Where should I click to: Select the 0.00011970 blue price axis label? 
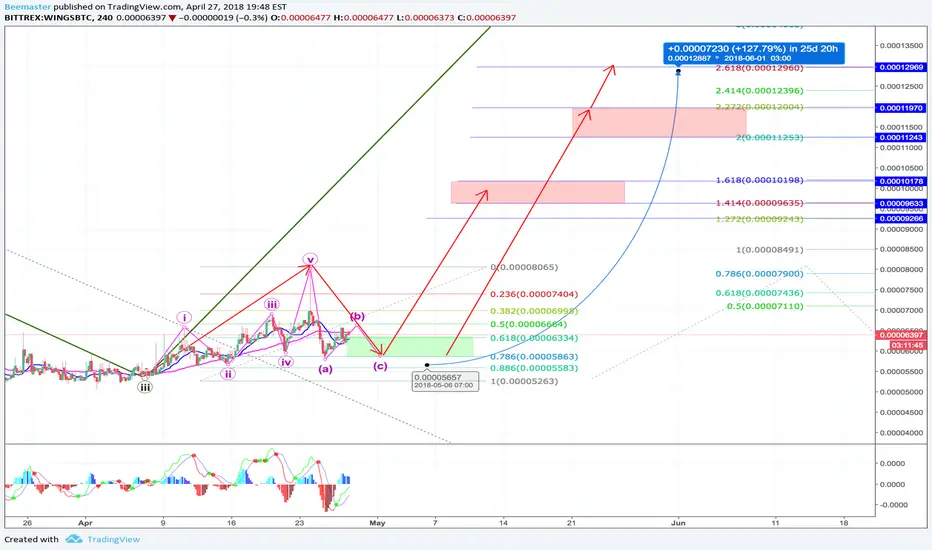[x=900, y=108]
